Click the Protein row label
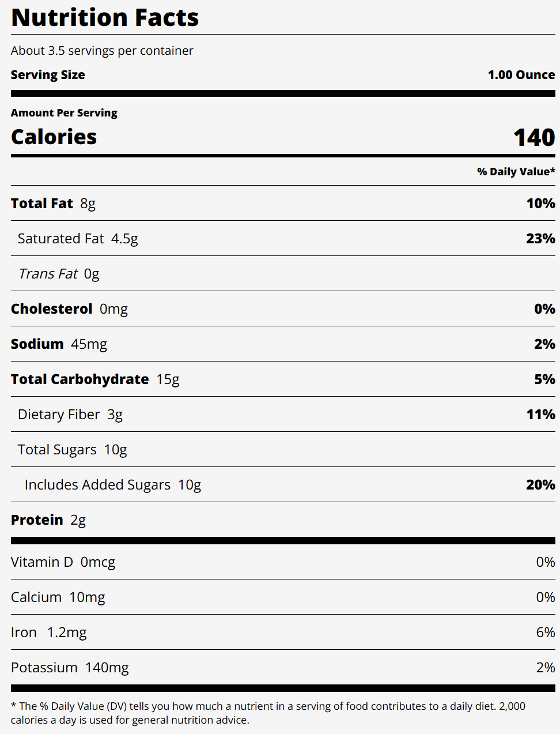This screenshot has width=560, height=734. click(x=37, y=520)
